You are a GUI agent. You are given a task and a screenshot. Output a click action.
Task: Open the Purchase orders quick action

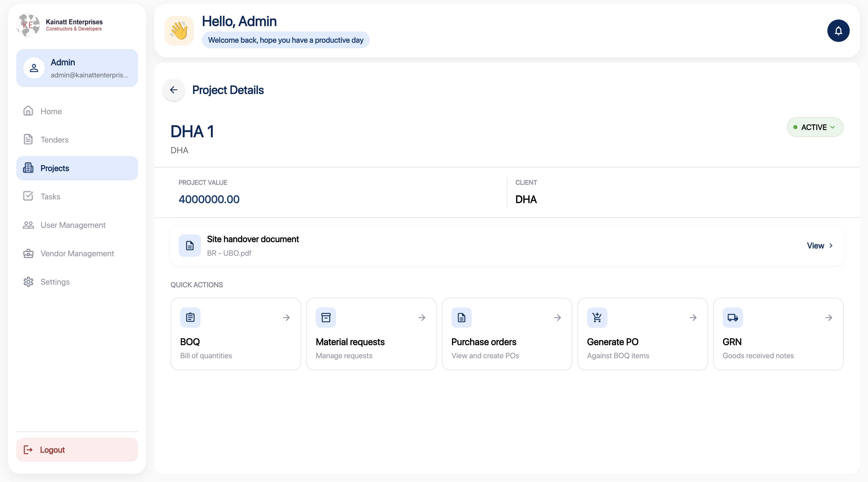pos(507,334)
